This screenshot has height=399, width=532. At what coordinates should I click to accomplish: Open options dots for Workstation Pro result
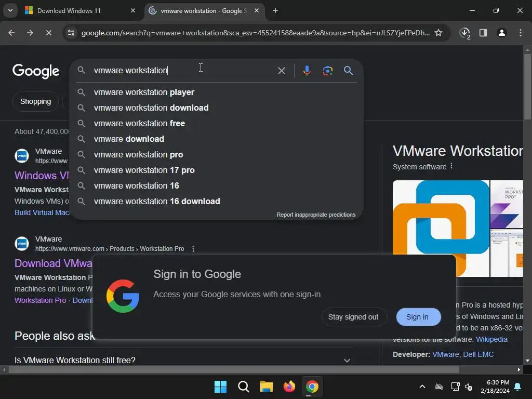(x=193, y=249)
